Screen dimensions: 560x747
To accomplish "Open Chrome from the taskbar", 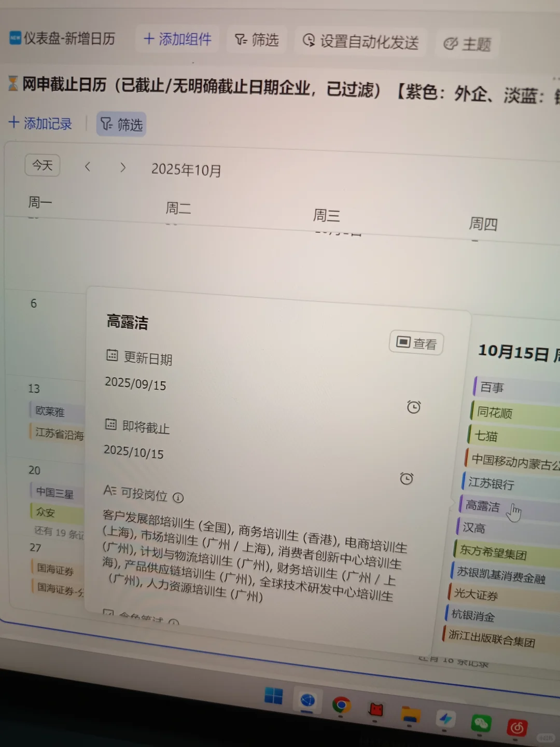I will (341, 705).
